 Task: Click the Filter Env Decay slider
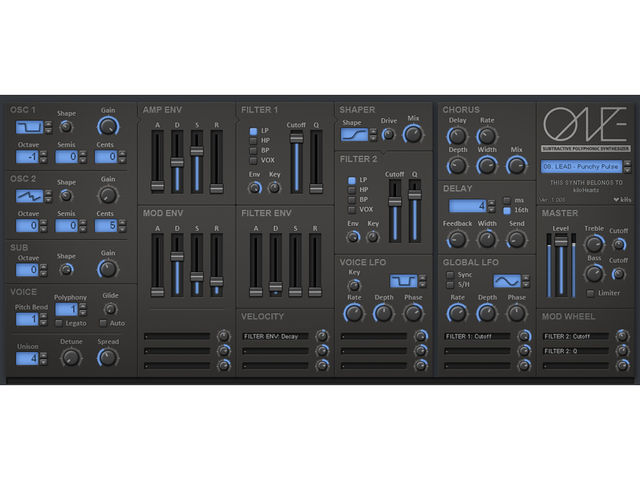[x=276, y=265]
